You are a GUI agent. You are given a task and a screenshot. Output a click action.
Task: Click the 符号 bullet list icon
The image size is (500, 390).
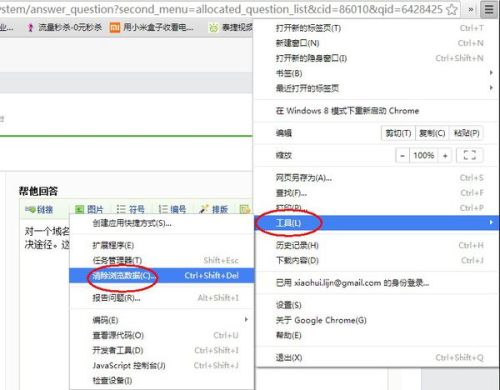coord(130,210)
